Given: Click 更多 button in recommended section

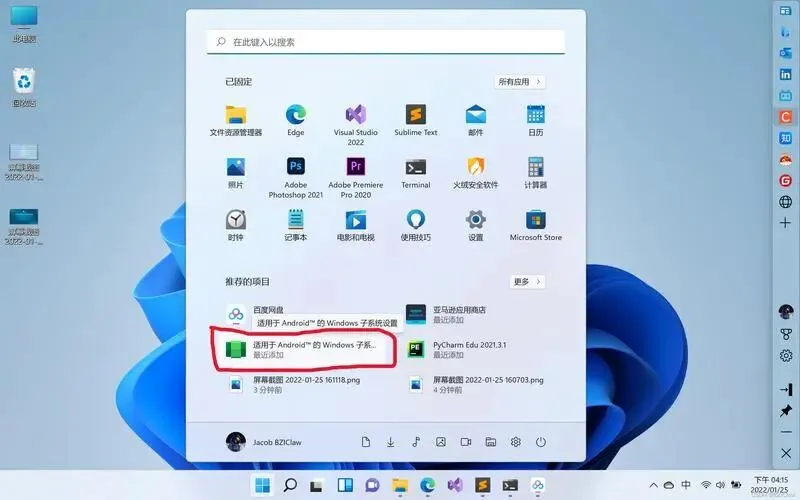Looking at the screenshot, I should pos(527,282).
